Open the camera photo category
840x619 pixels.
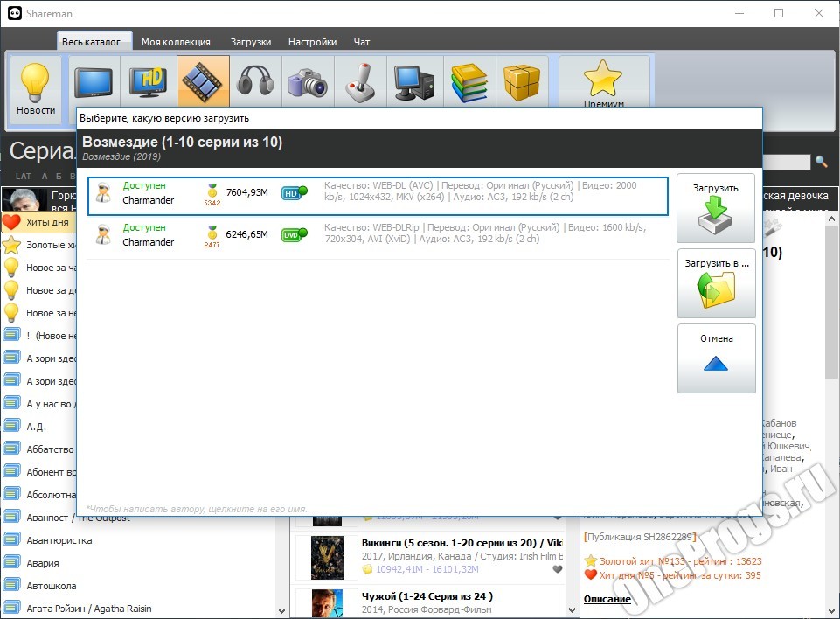(308, 81)
